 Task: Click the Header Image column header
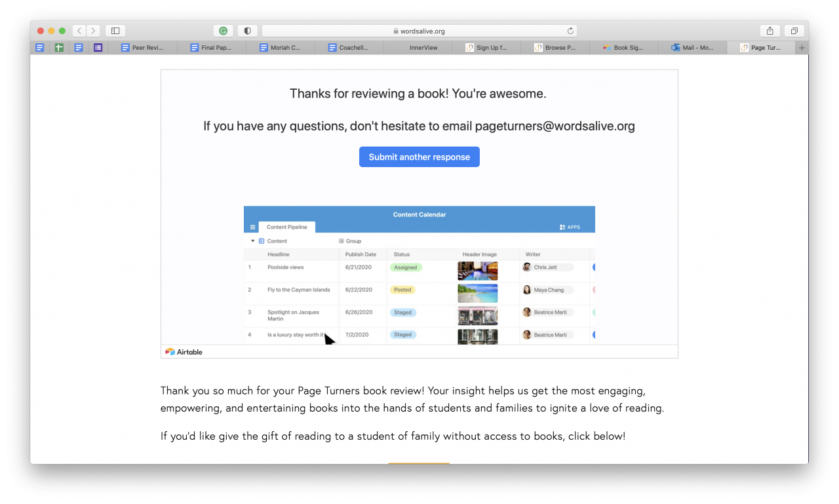coord(480,254)
